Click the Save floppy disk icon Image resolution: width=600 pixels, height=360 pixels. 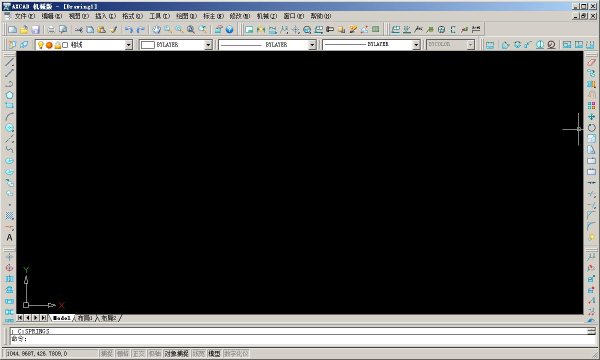click(x=36, y=29)
